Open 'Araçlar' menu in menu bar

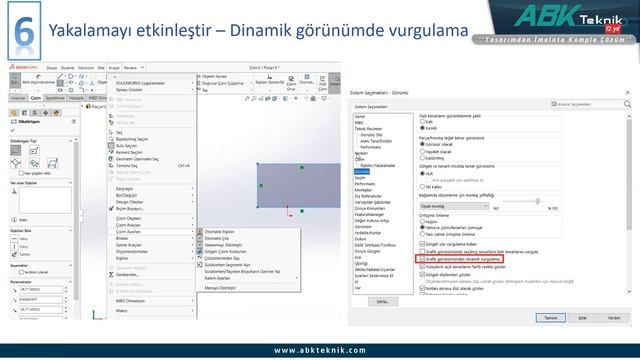coord(114,68)
